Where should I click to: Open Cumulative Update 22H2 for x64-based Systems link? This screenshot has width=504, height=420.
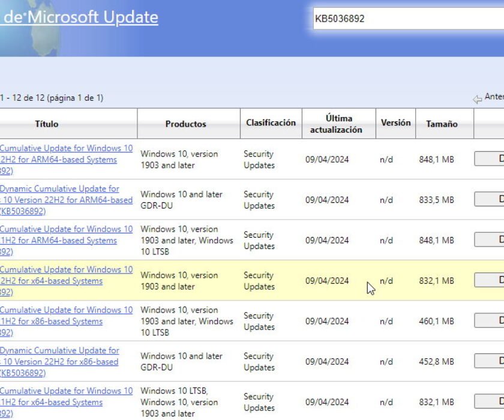pos(66,281)
